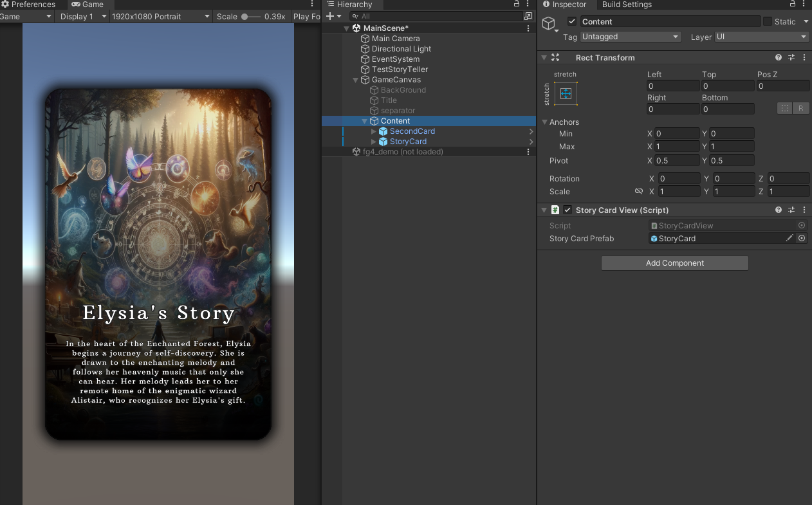812x505 pixels.
Task: Open Rect Transform presets icon
Action: click(x=791, y=57)
